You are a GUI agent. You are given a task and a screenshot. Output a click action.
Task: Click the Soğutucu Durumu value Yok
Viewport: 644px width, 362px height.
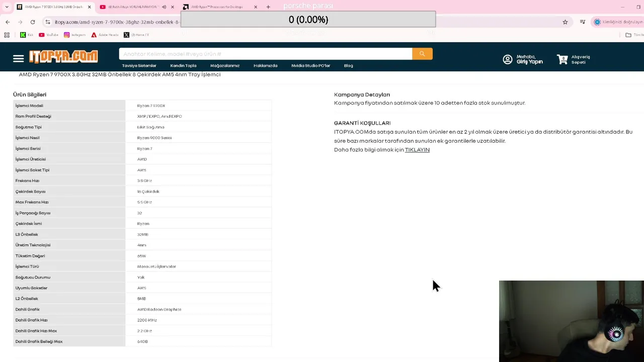click(x=140, y=278)
